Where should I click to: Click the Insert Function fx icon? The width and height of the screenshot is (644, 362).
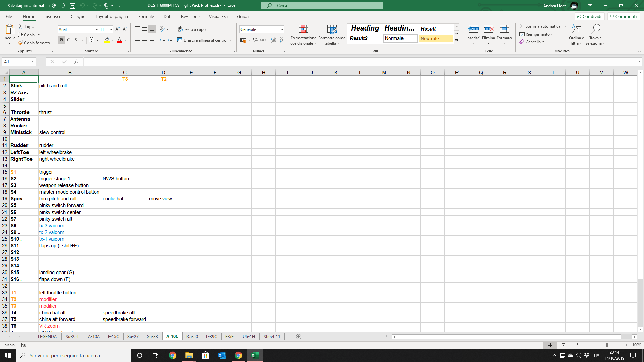76,62
